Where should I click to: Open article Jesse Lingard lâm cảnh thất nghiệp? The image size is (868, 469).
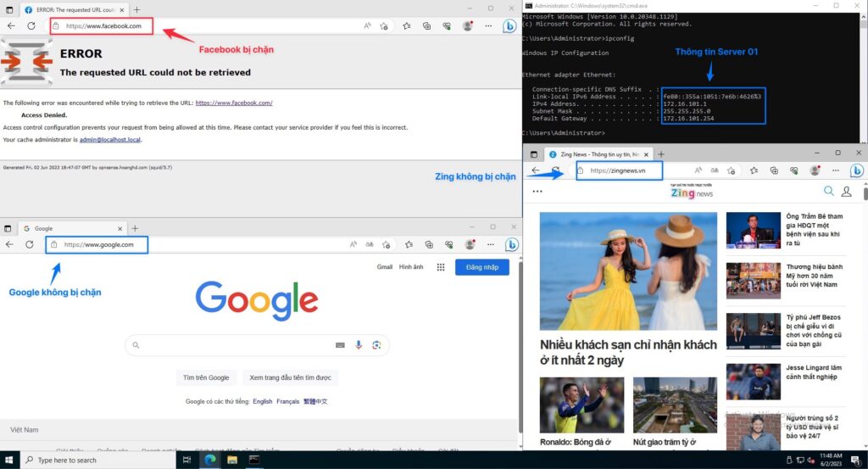tap(814, 372)
